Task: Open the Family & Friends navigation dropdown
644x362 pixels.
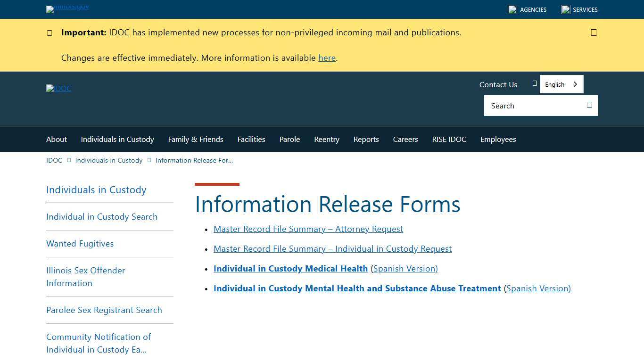Action: click(196, 139)
